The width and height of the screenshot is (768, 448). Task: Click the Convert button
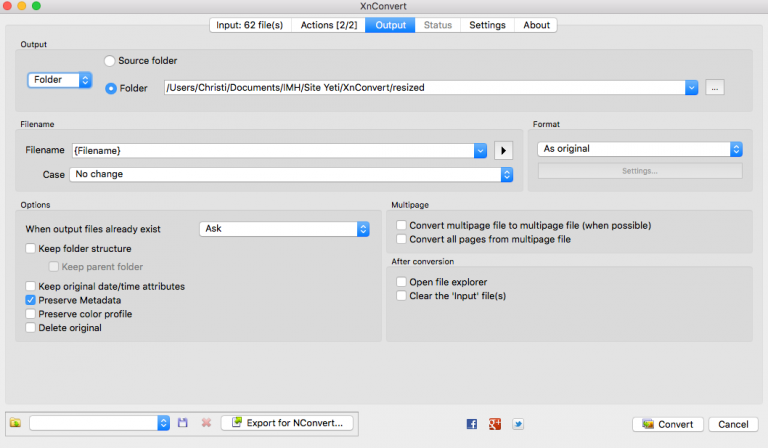click(668, 424)
